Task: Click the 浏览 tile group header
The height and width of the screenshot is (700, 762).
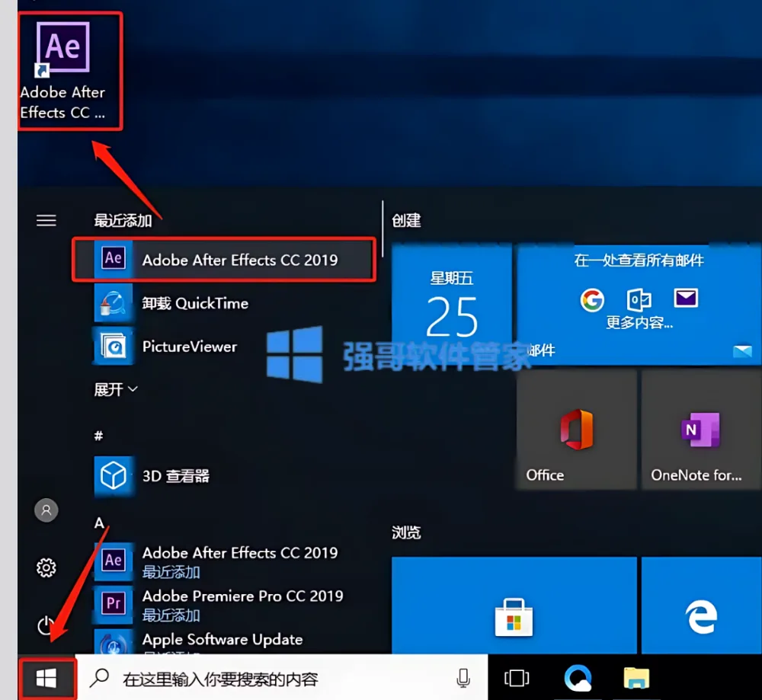Action: [406, 533]
